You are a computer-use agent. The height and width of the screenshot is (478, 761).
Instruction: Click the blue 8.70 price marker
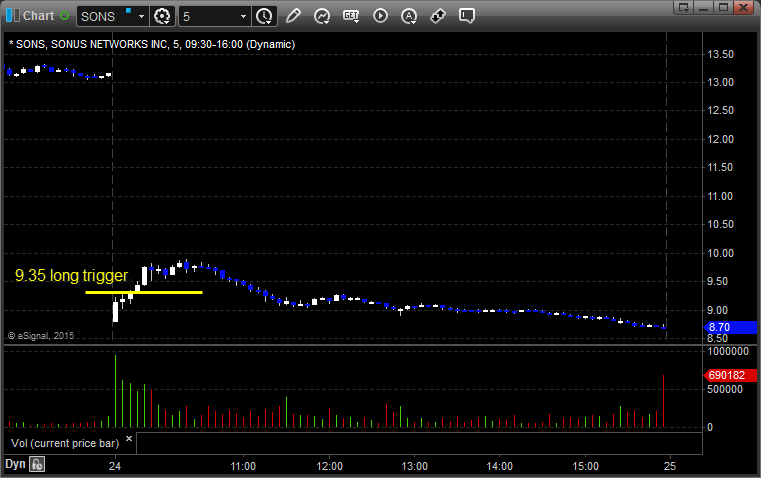tap(719, 327)
